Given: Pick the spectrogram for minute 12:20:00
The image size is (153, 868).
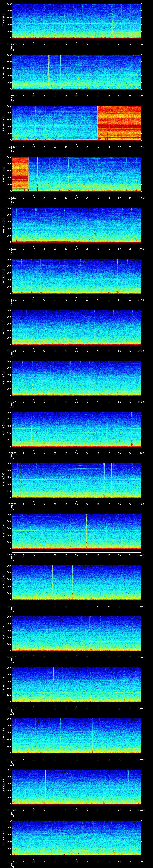Looking at the screenshot, I should tap(76, 327).
